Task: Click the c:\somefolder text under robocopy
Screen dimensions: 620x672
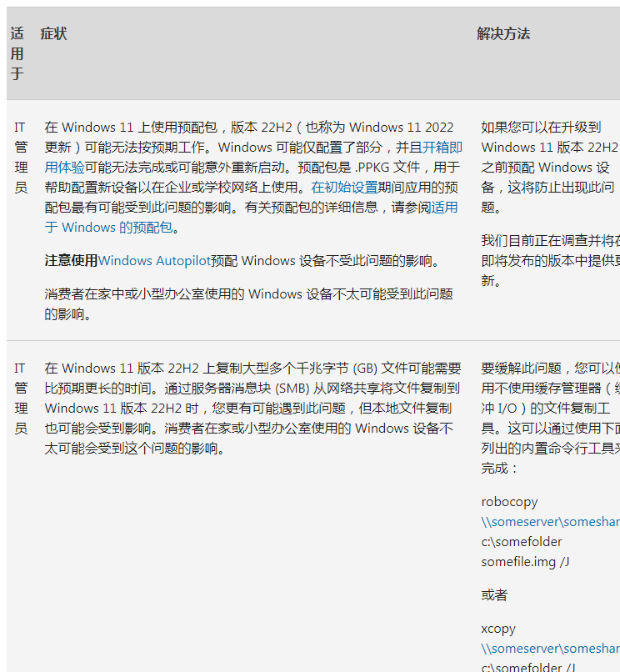Action: coord(521,542)
